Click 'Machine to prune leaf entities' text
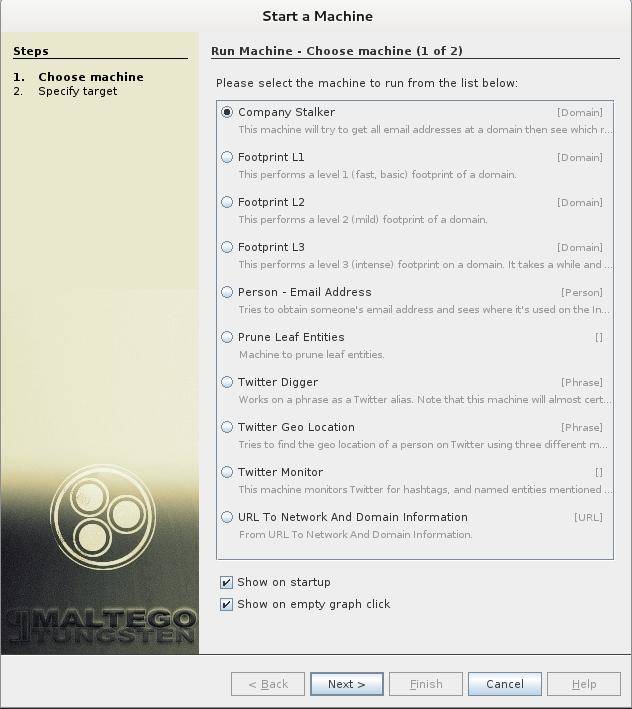This screenshot has height=709, width=632. pos(311,354)
